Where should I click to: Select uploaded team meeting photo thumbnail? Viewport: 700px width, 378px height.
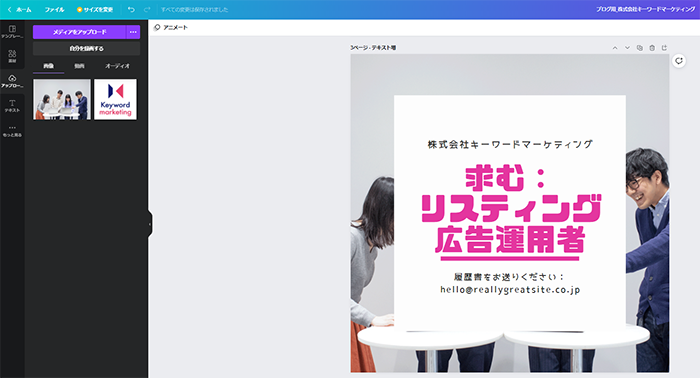(62, 100)
